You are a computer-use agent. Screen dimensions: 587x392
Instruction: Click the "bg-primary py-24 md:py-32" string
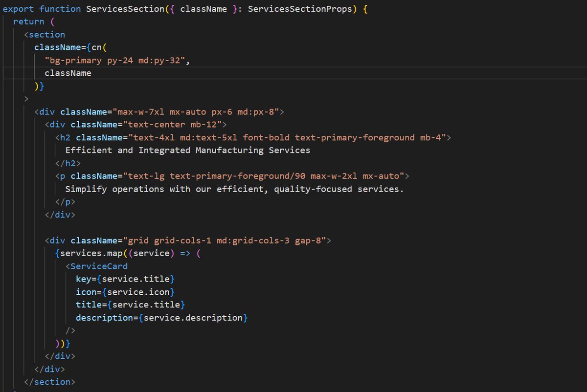[x=115, y=61]
